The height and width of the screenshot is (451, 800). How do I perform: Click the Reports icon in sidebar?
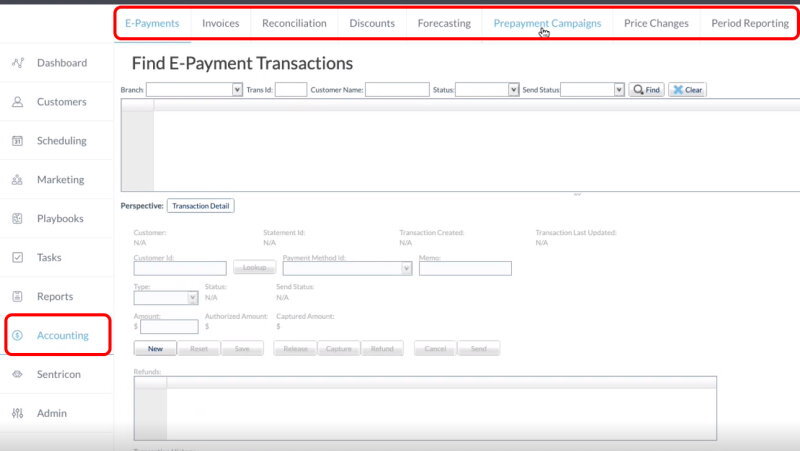pos(18,297)
